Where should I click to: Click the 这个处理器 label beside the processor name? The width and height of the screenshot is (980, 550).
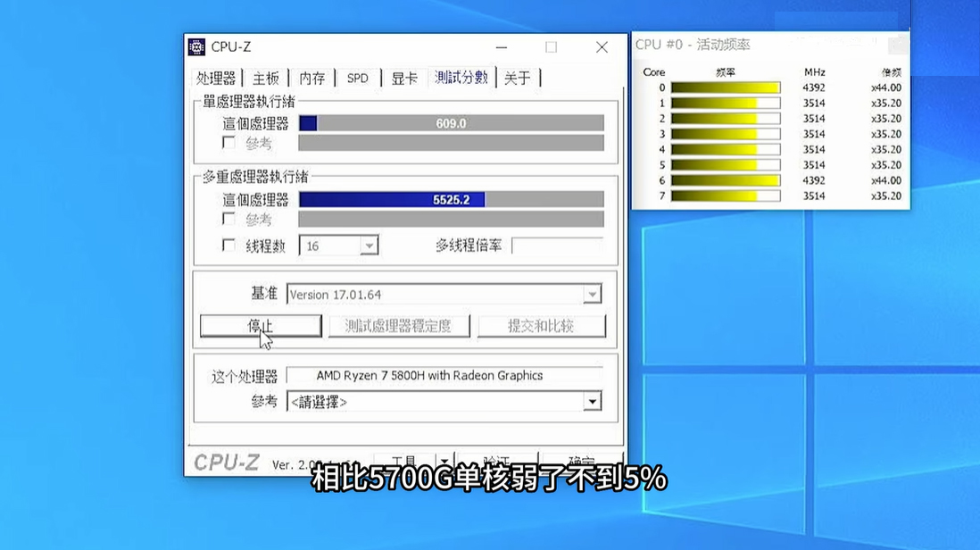[245, 376]
